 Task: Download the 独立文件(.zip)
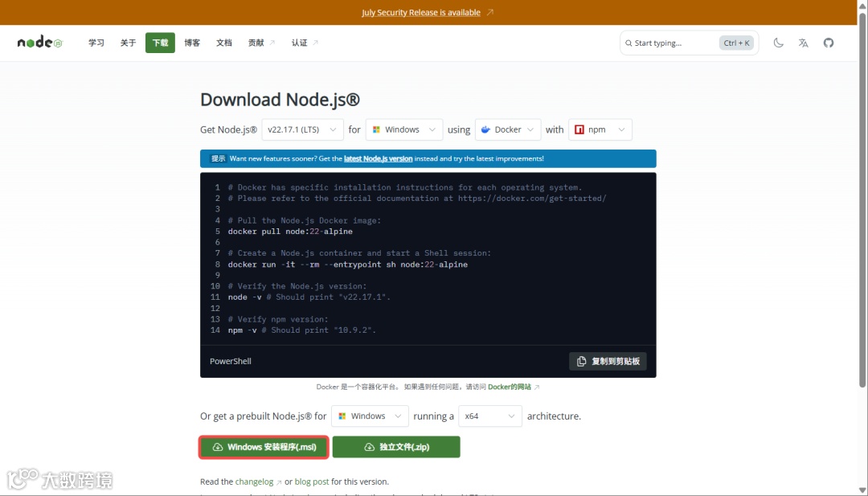(396, 447)
